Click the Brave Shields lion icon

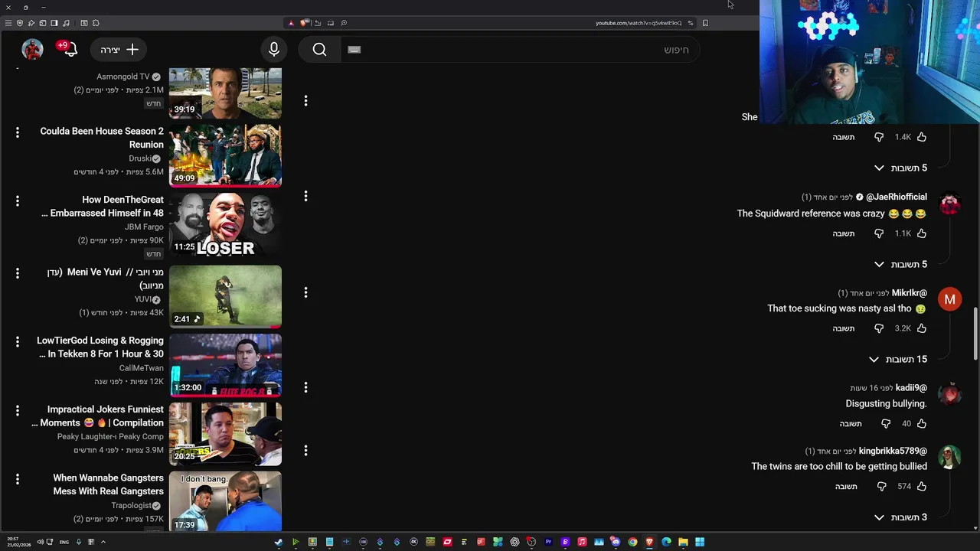304,23
